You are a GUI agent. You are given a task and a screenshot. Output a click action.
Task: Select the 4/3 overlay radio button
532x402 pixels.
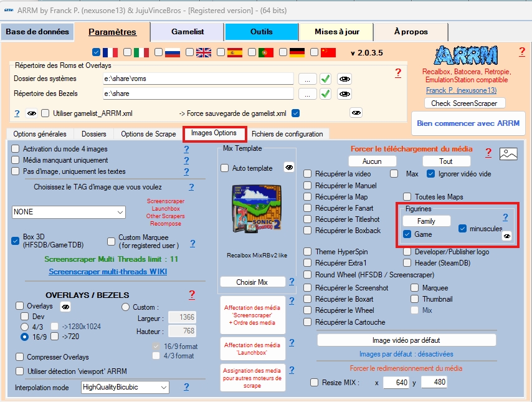25,326
